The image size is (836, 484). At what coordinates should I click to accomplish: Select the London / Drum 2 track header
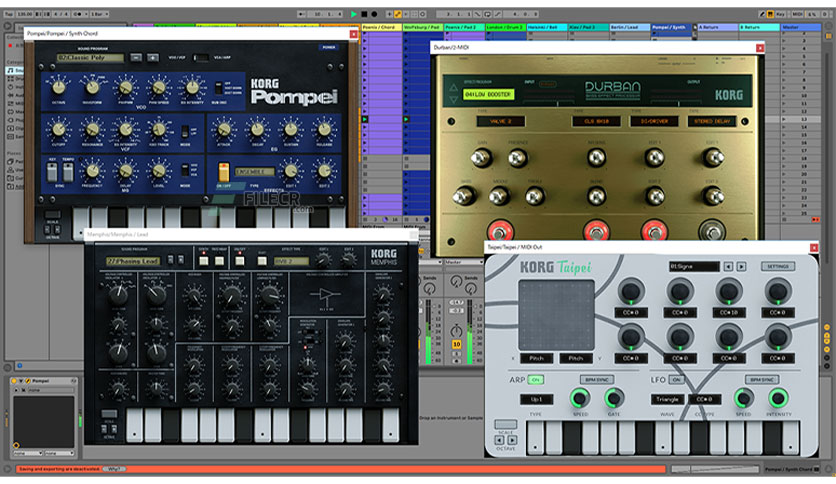tap(505, 27)
